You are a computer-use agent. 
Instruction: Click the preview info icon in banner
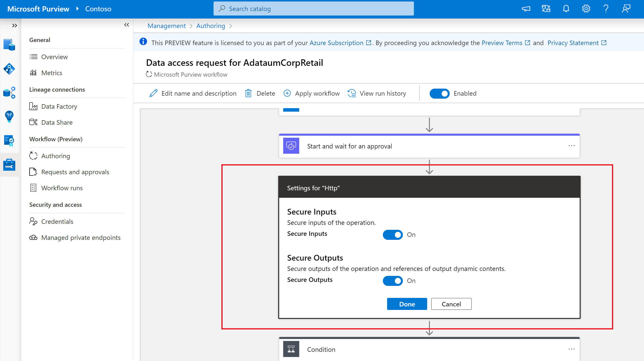[143, 42]
